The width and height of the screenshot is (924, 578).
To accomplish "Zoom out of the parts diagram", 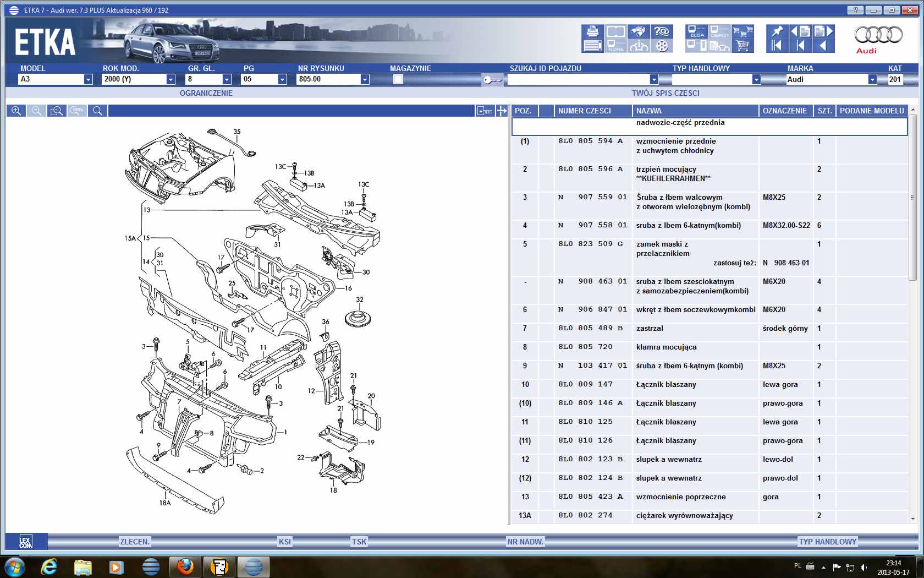I will click(x=36, y=111).
